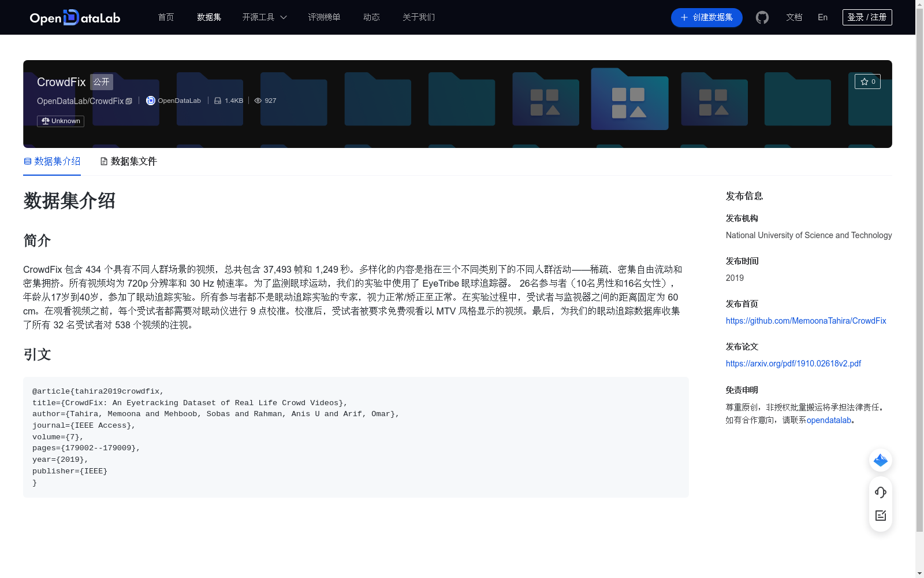Open the customer service headset icon
This screenshot has height=578, width=924.
click(881, 492)
